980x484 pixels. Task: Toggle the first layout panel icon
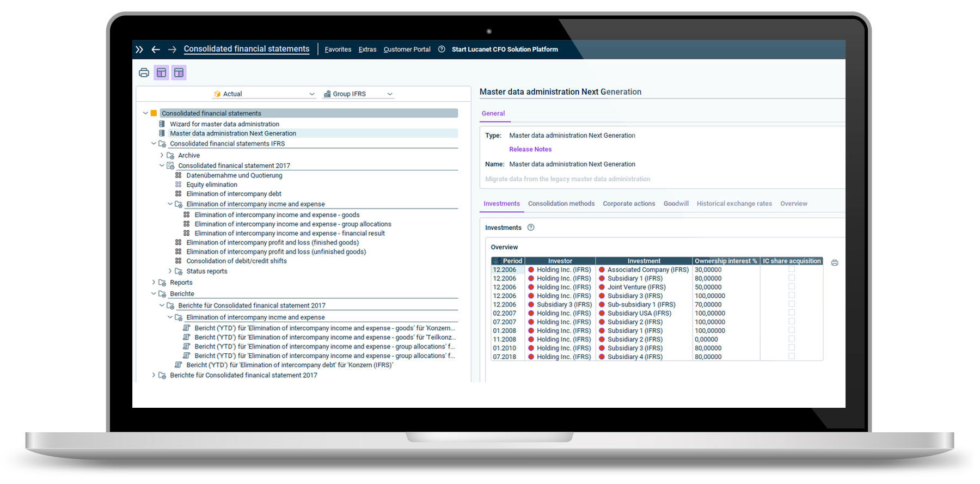[x=161, y=72]
